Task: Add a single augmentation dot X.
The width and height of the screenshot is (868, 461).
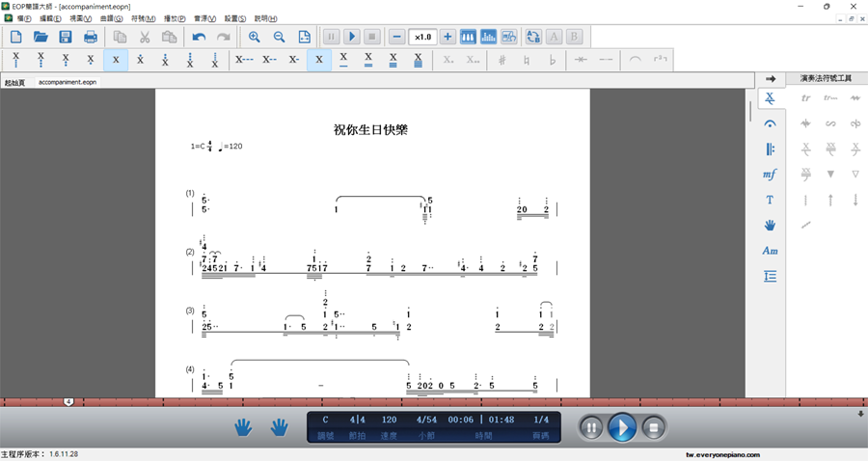Action: click(x=448, y=60)
